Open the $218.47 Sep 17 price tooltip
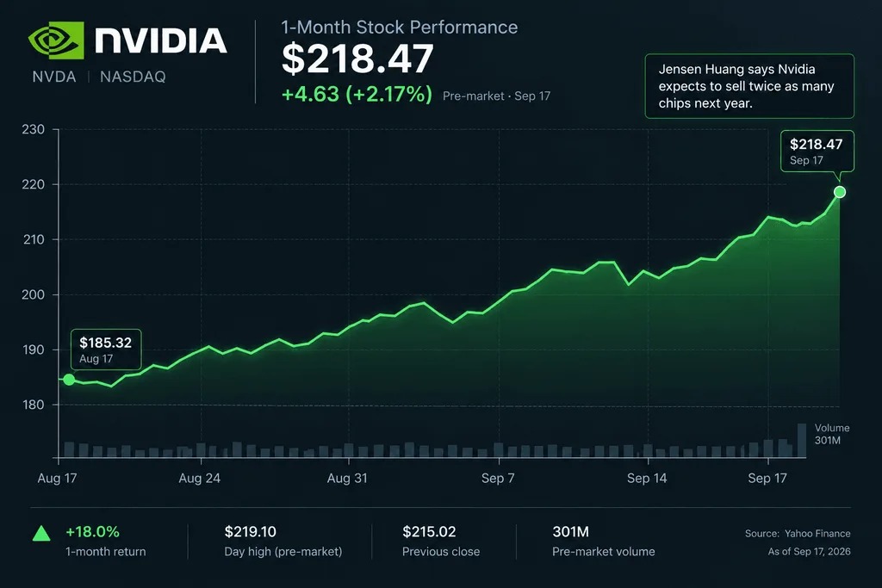The height and width of the screenshot is (588, 882). point(817,152)
